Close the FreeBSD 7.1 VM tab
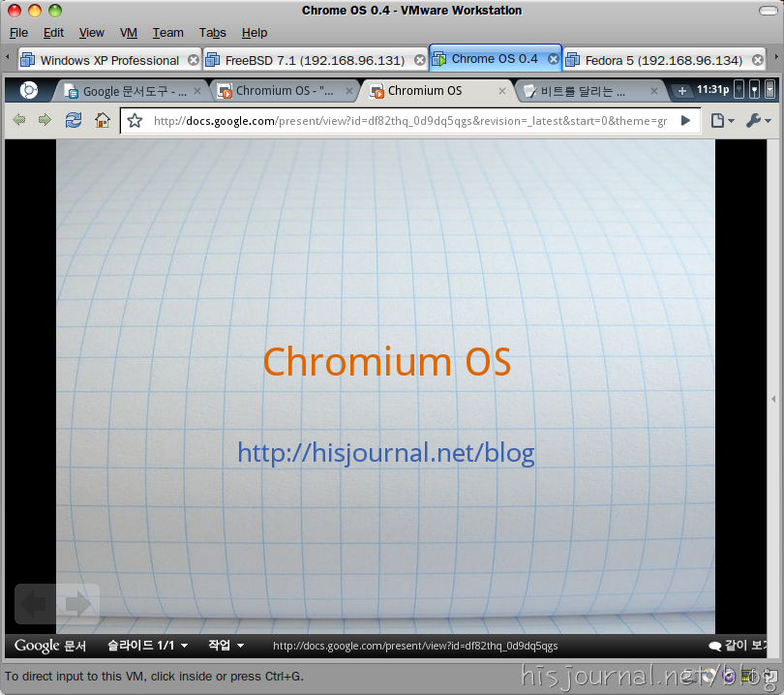Screen dimensions: 784x695 420,60
